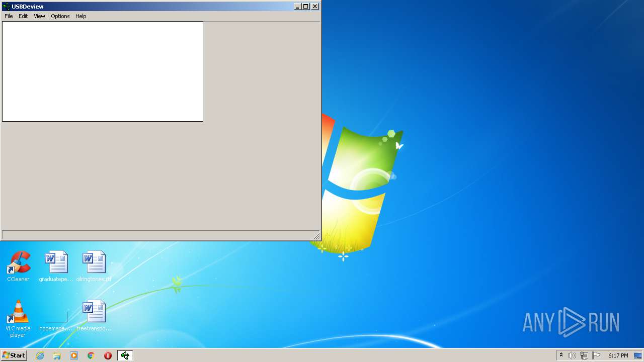644x362 pixels.
Task: Show hidden tray icons arrow
Action: (x=561, y=355)
